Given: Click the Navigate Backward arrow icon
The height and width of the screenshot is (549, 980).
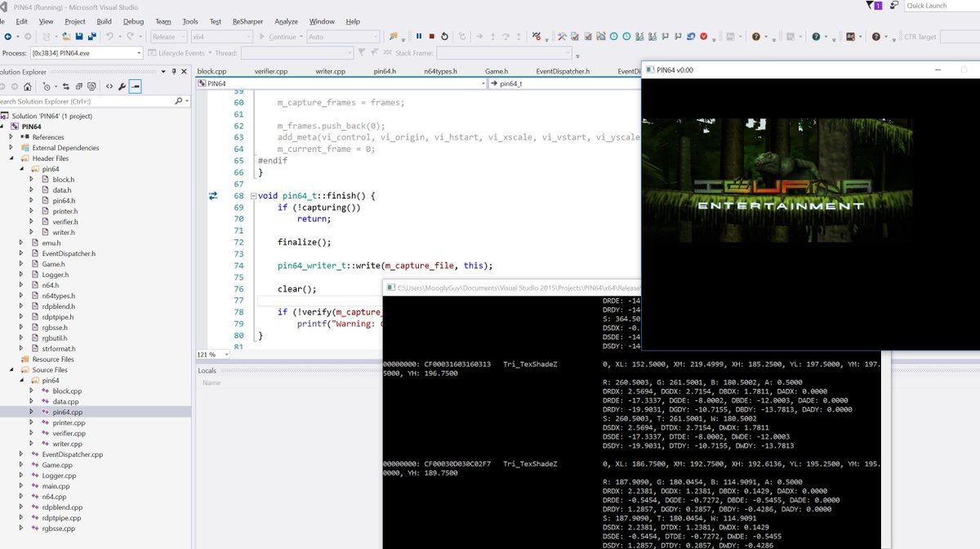Looking at the screenshot, I should coord(7,37).
